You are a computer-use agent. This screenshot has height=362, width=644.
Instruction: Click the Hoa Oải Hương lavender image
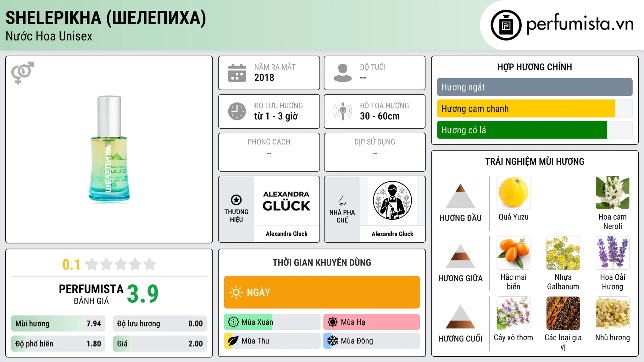pos(613,253)
